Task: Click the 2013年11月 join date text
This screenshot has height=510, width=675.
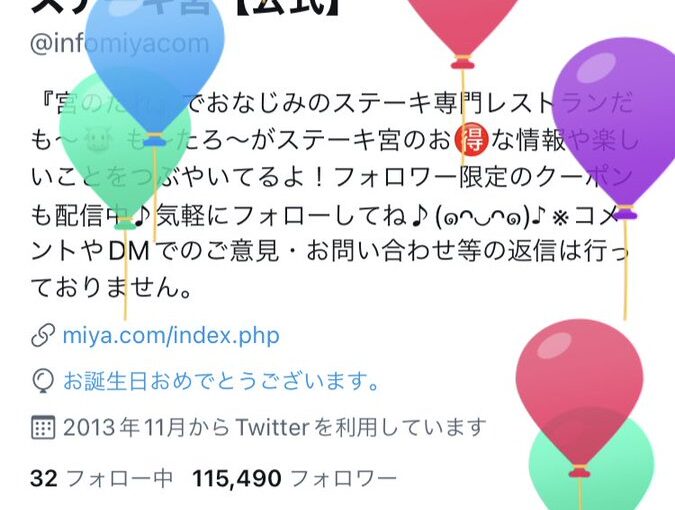Action: (x=124, y=427)
